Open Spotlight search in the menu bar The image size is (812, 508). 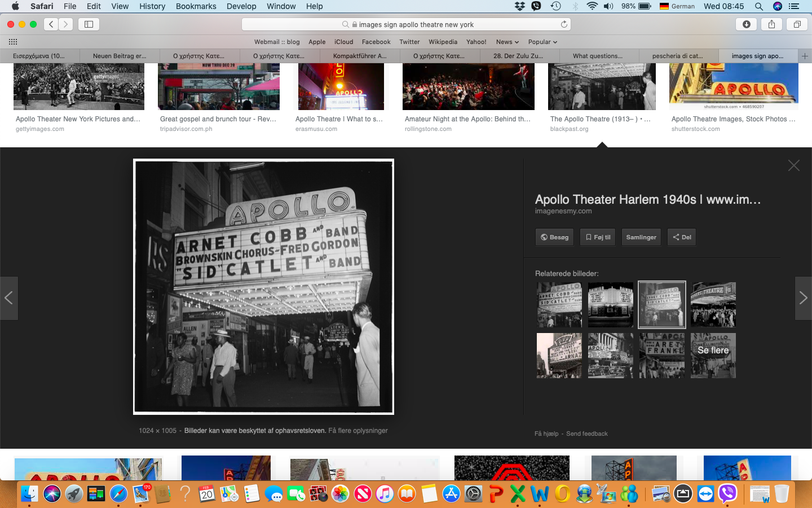point(759,6)
